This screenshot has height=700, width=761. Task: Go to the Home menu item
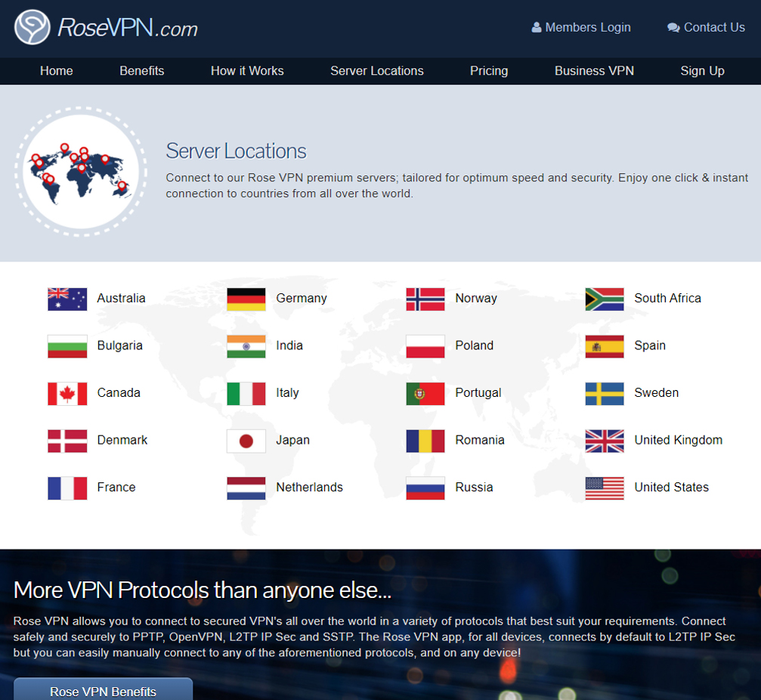(56, 71)
